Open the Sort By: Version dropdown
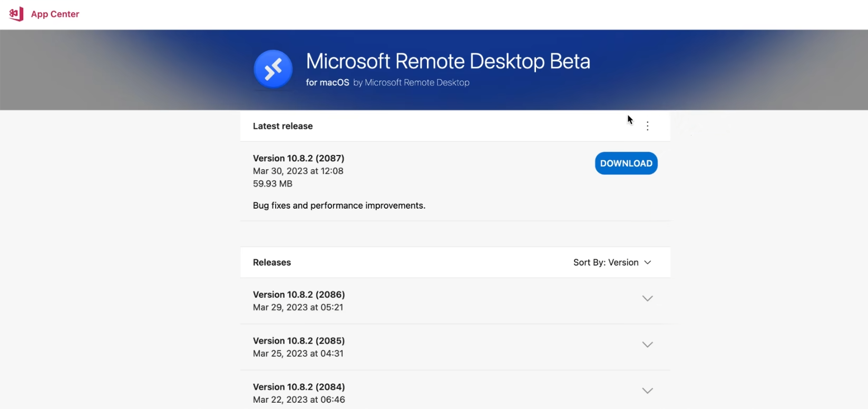This screenshot has height=409, width=868. click(x=612, y=262)
